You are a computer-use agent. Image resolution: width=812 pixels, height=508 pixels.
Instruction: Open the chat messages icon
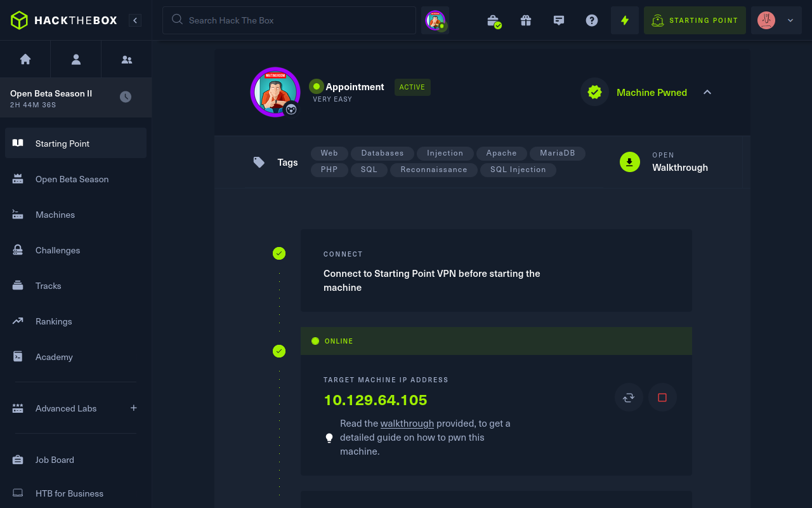[559, 20]
